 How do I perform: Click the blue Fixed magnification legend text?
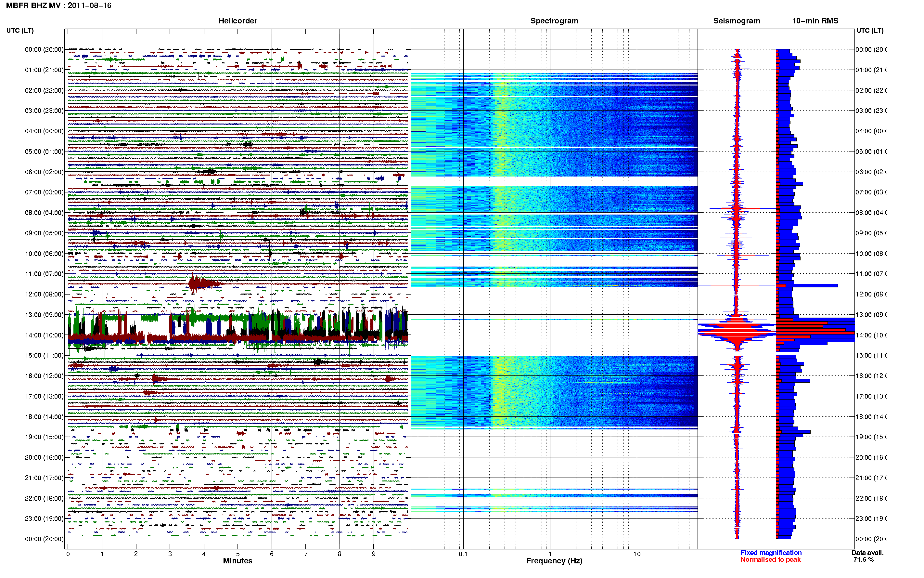771,553
